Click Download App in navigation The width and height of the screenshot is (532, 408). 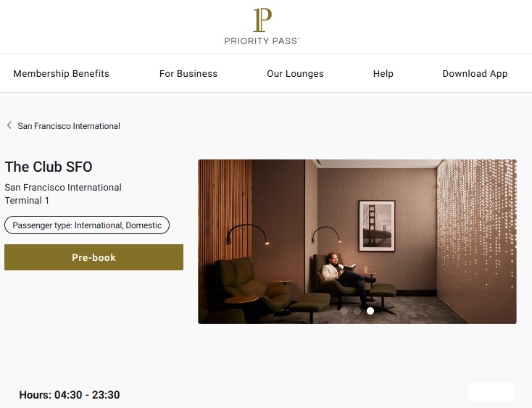click(x=475, y=74)
